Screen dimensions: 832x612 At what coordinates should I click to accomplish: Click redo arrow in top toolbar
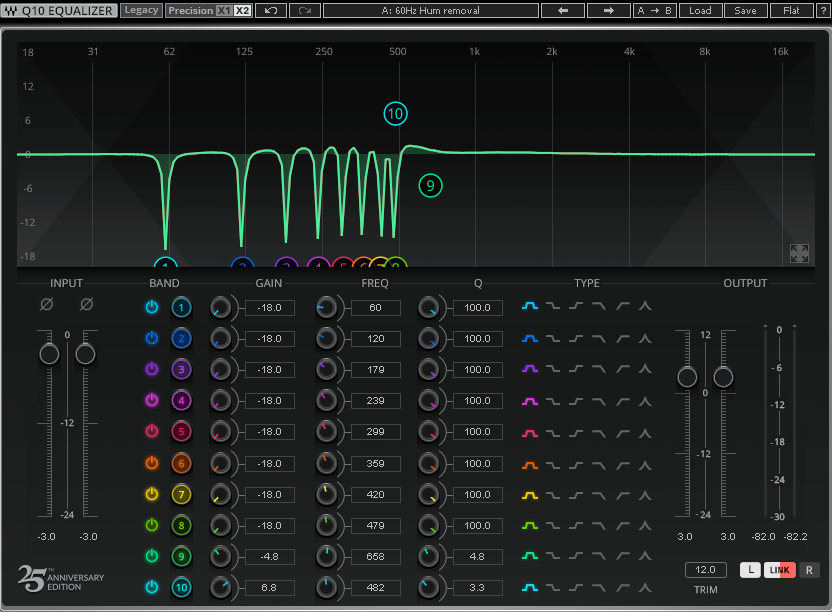tap(305, 11)
